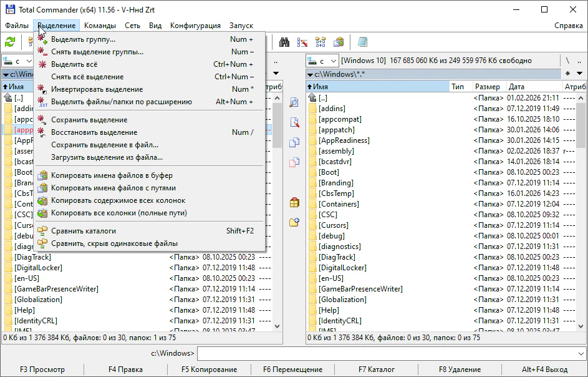Click the Pack files gift box icon
588x377 pixels.
point(294,202)
